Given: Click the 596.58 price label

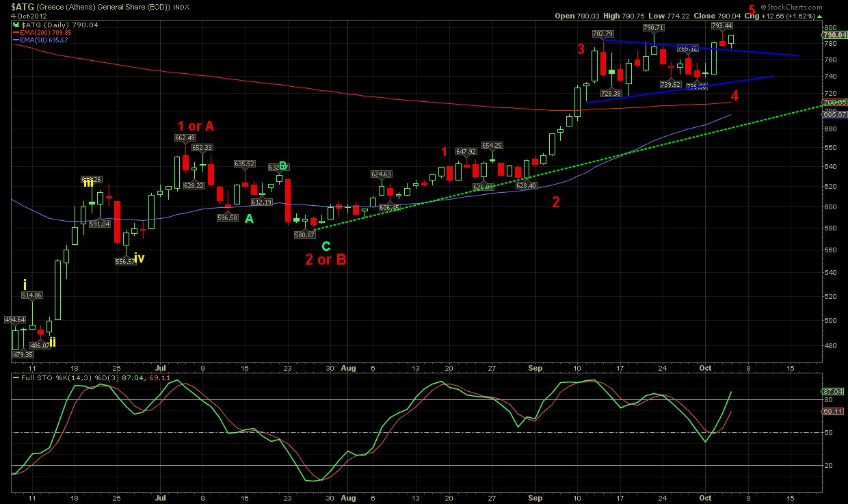Looking at the screenshot, I should pyautogui.click(x=227, y=217).
